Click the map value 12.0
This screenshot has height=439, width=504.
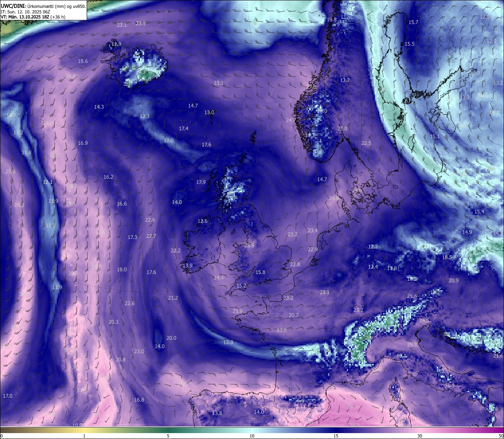click(169, 141)
